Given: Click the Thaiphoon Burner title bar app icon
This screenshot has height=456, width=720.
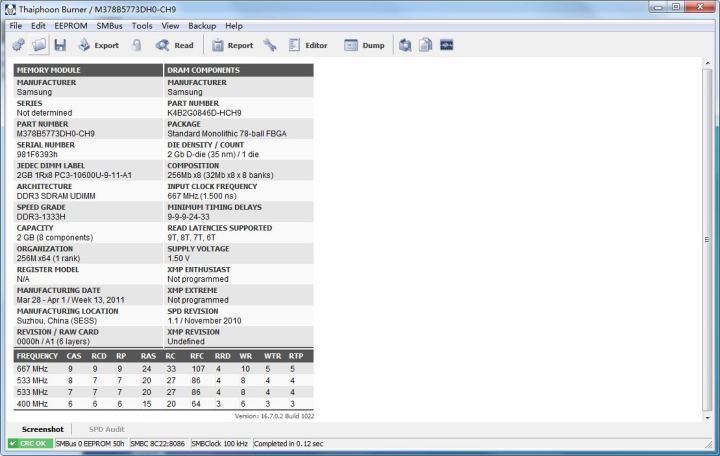Looking at the screenshot, I should click(10, 9).
